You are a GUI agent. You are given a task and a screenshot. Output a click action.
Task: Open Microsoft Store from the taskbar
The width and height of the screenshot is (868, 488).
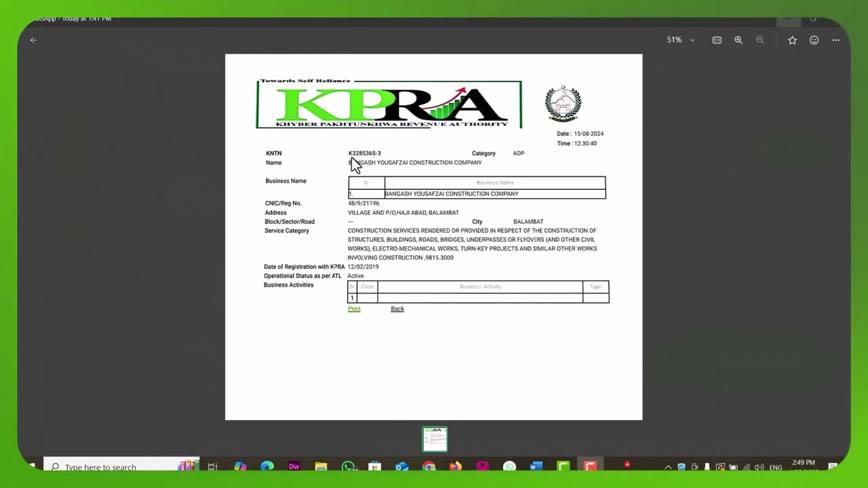tap(374, 467)
